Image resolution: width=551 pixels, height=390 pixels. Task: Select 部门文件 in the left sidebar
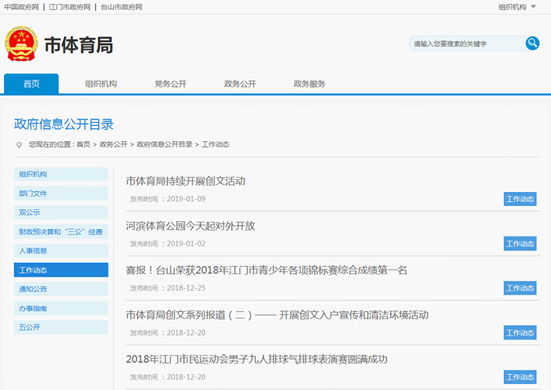pyautogui.click(x=61, y=193)
